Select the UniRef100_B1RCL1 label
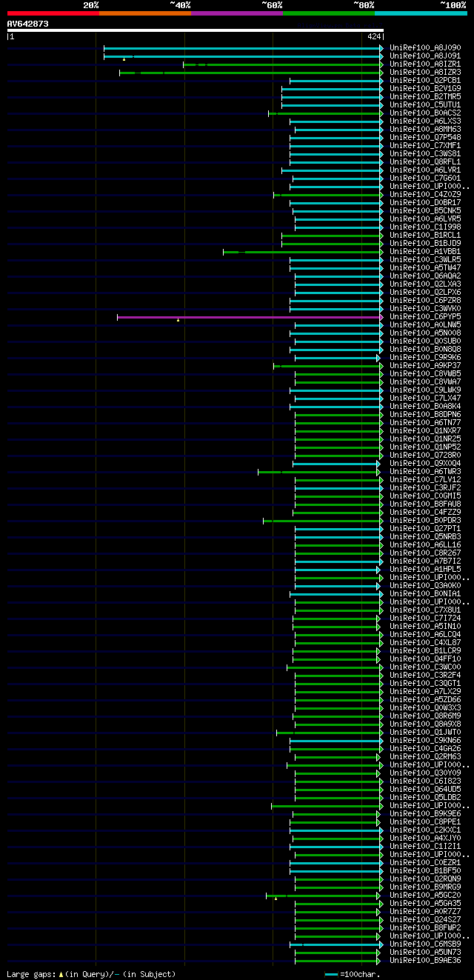 (x=425, y=236)
